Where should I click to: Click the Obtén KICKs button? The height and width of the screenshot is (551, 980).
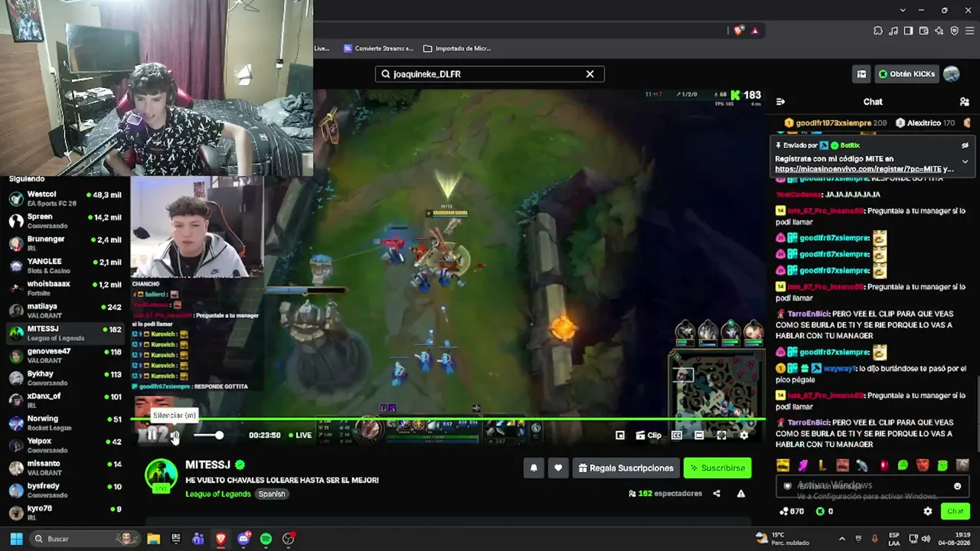click(906, 74)
